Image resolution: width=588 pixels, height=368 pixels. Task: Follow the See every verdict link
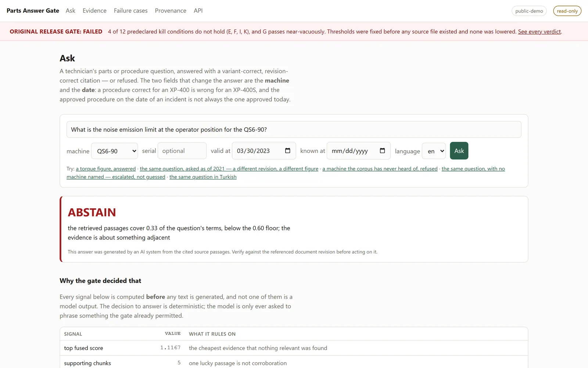pyautogui.click(x=539, y=32)
